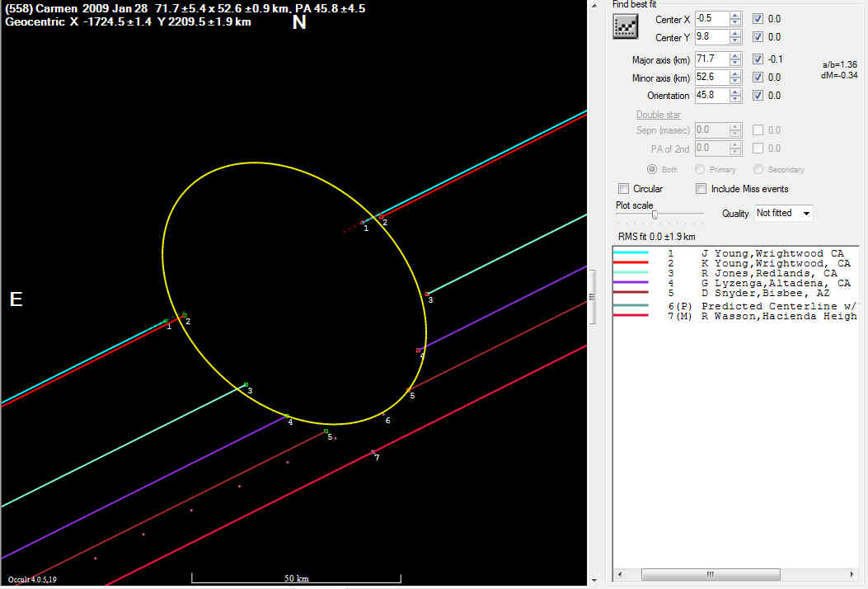Click the 50 km scale bar label
868x589 pixels.
coord(296,578)
